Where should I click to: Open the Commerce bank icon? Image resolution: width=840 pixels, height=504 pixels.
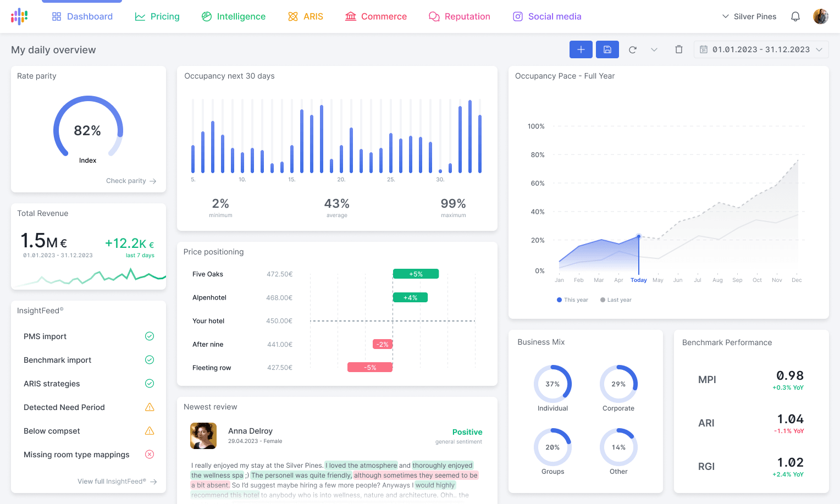(x=351, y=16)
